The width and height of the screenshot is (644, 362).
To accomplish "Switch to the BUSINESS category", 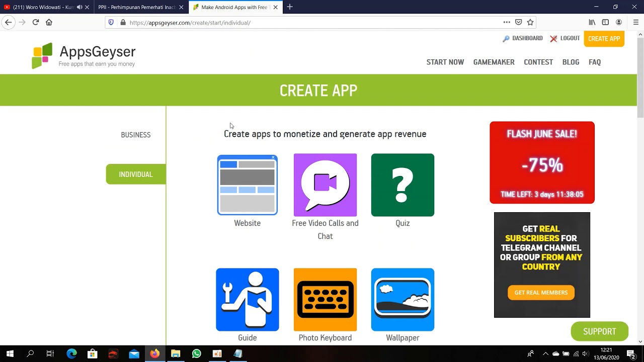I will coord(136,135).
